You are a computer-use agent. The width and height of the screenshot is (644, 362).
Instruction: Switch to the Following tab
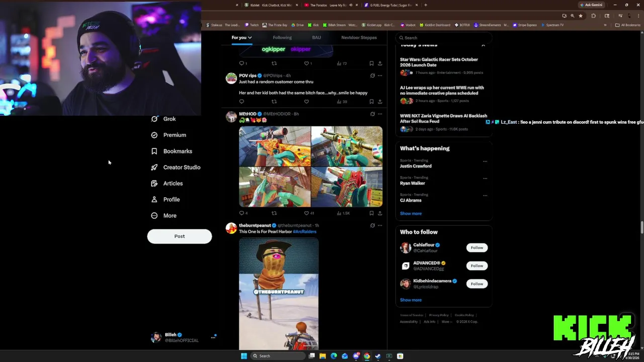tap(282, 38)
